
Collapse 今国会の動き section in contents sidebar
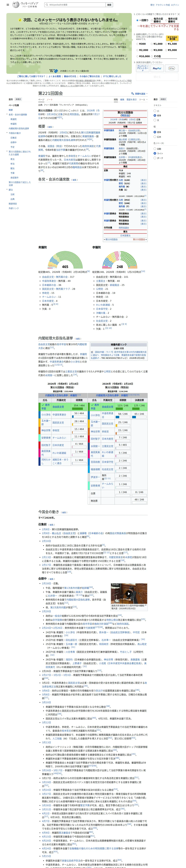[x=7, y=133]
